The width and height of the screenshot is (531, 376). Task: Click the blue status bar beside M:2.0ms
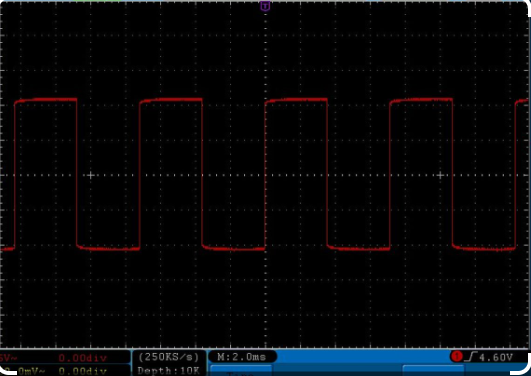(362, 357)
